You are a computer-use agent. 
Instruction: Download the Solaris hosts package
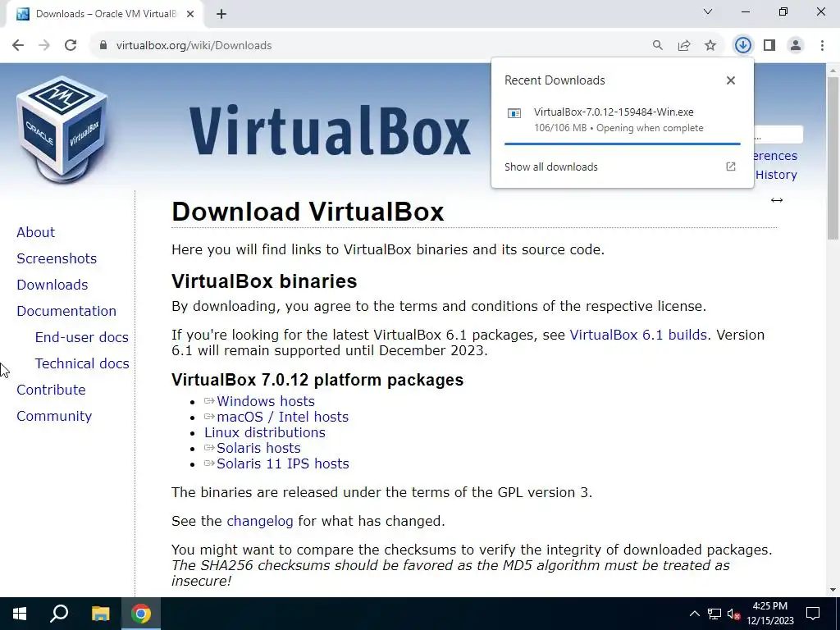(x=258, y=448)
